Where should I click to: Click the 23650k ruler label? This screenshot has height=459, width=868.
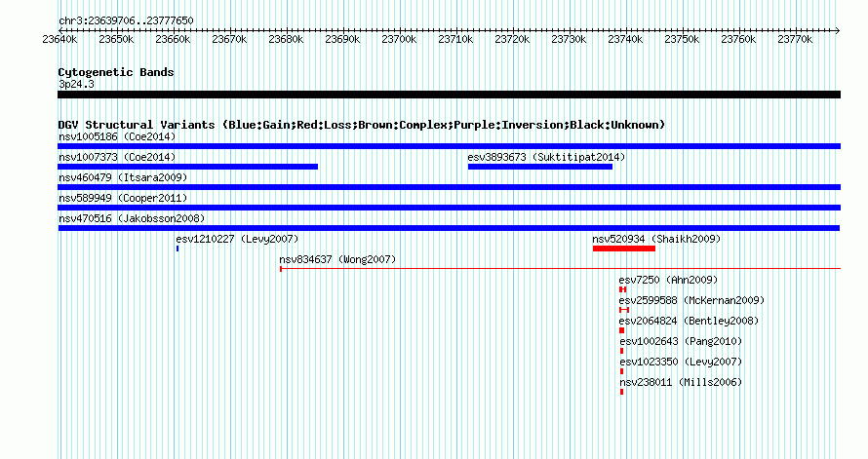click(x=116, y=39)
